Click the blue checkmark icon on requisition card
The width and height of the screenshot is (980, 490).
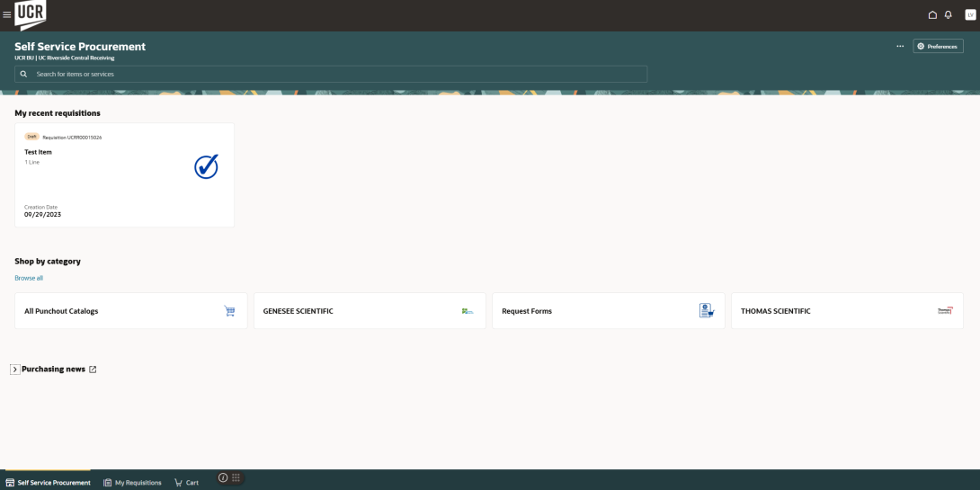point(206,167)
